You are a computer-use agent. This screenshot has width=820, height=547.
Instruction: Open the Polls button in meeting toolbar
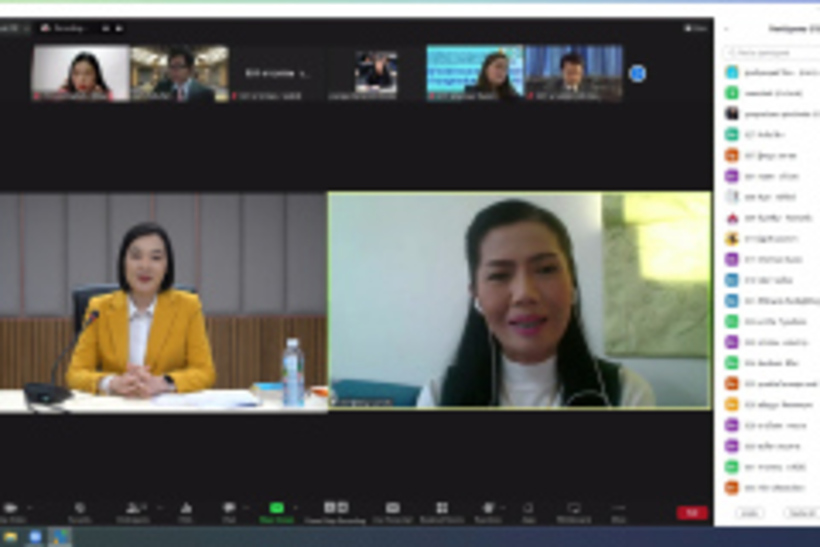click(186, 512)
